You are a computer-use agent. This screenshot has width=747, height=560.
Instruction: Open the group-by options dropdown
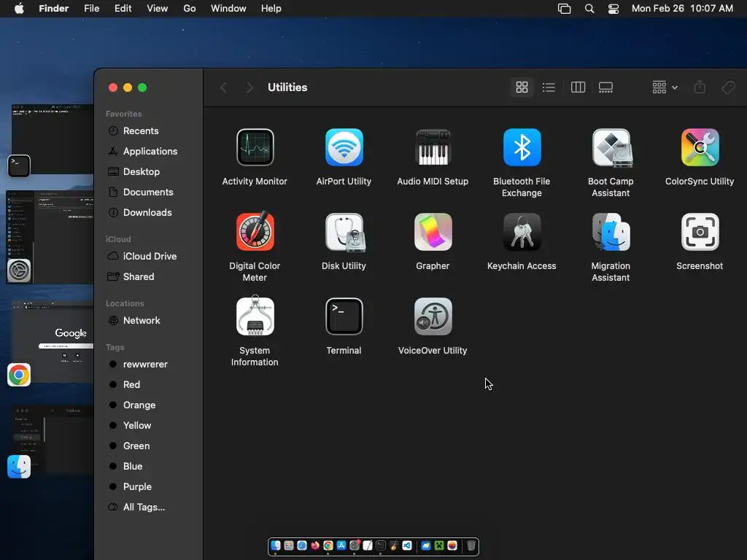665,87
